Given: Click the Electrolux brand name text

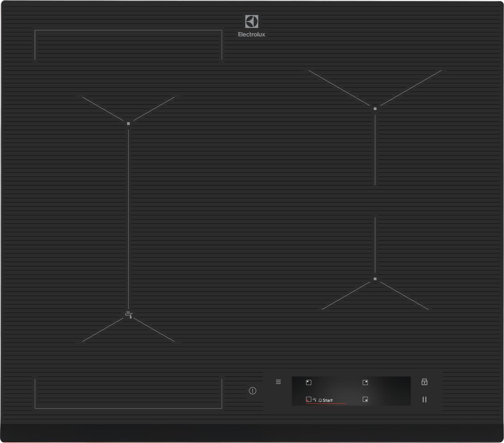Looking at the screenshot, I should (252, 35).
